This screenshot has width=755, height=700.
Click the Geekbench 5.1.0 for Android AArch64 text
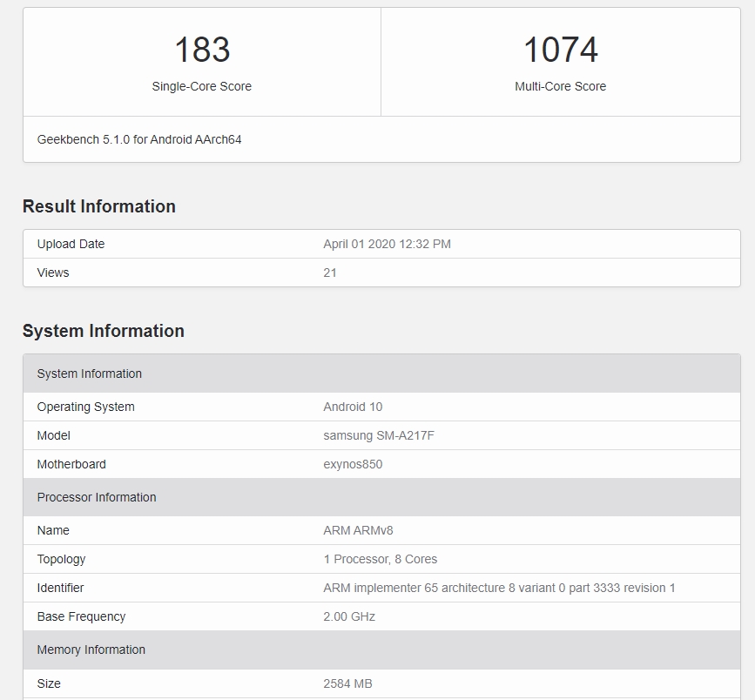(x=139, y=139)
